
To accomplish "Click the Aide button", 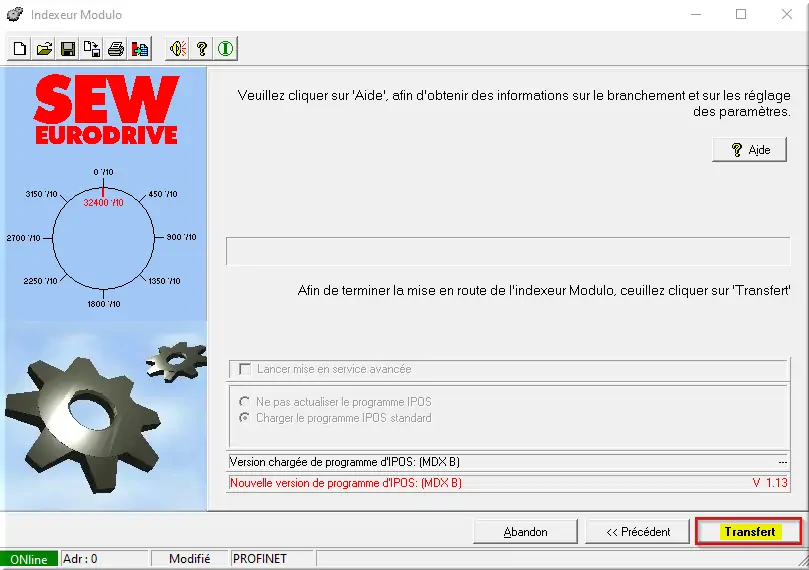I will [x=749, y=150].
